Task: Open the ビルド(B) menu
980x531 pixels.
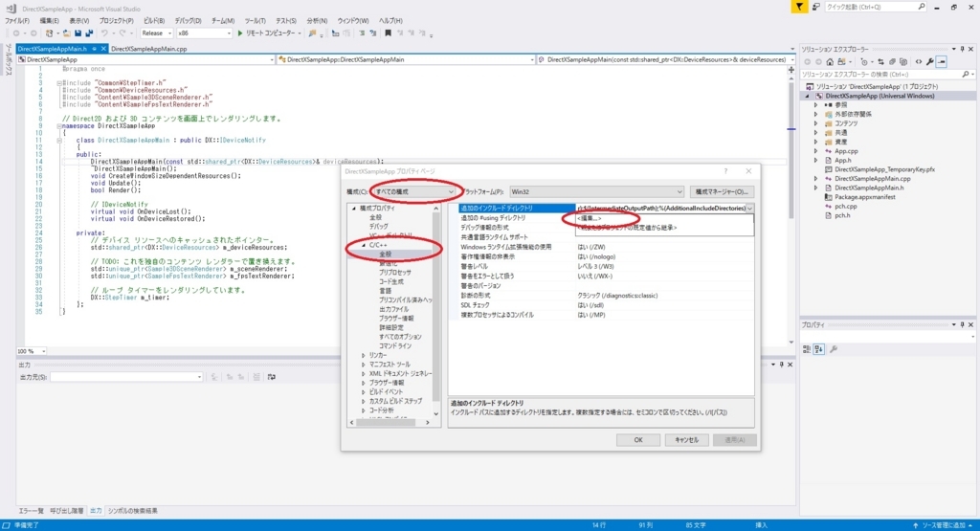Action: tap(154, 21)
